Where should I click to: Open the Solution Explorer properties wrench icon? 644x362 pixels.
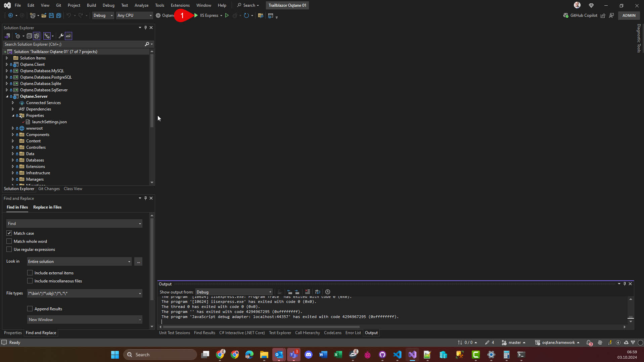(61, 36)
